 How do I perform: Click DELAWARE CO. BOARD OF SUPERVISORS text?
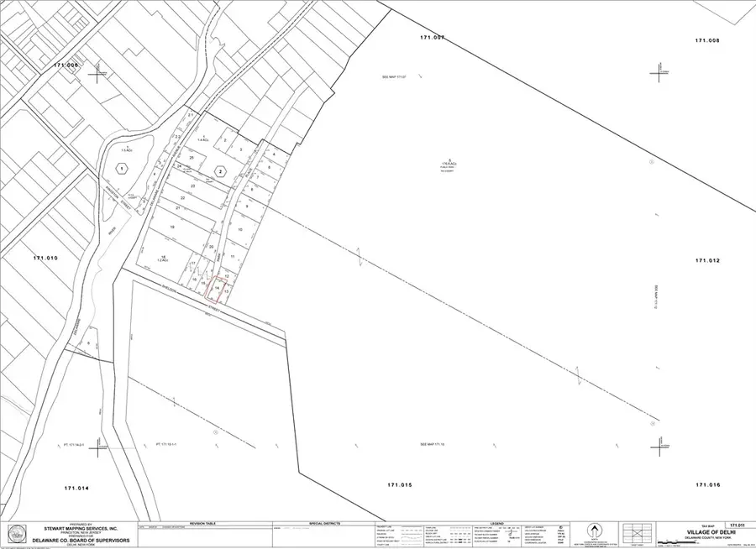[81, 541]
